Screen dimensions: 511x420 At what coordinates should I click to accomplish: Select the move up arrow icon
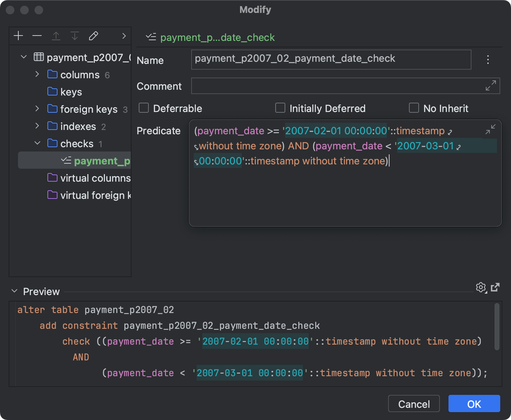pos(56,36)
